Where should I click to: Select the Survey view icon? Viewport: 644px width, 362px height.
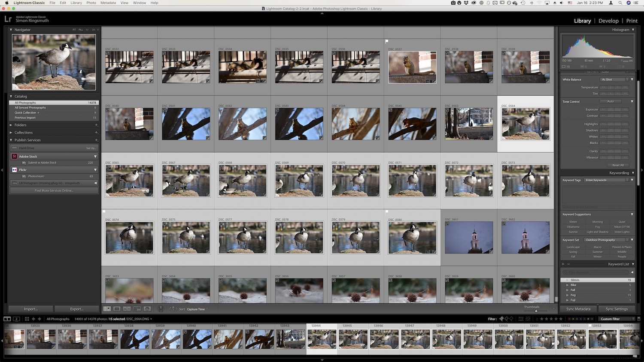pyautogui.click(x=137, y=309)
